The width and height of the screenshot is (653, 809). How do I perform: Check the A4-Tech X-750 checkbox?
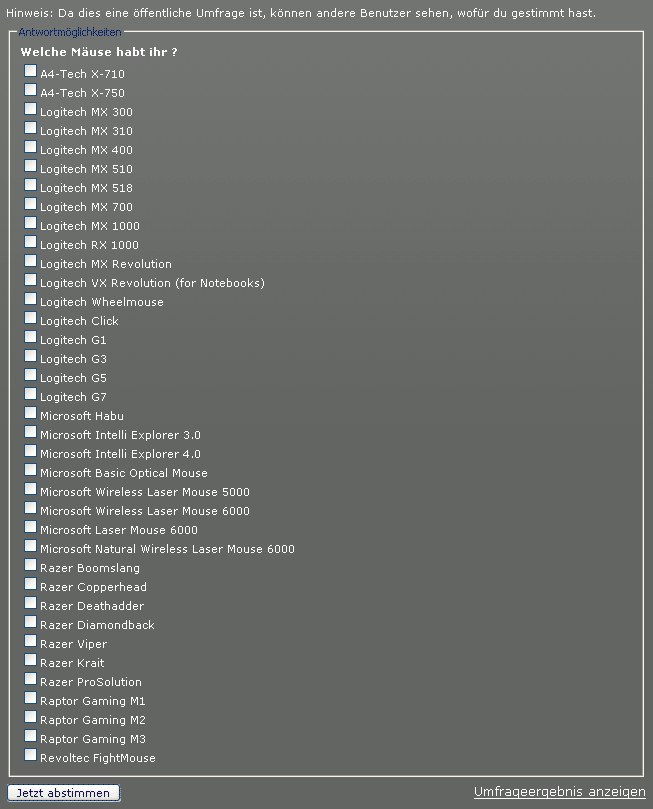[30, 90]
